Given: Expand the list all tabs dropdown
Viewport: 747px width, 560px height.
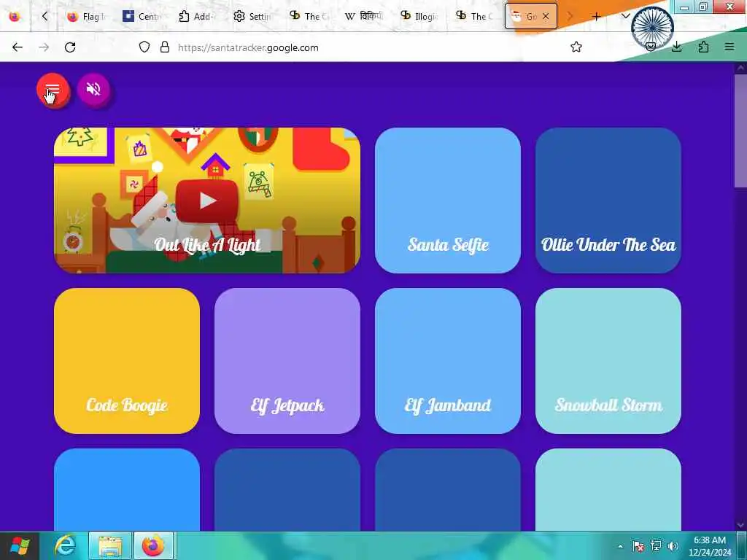Looking at the screenshot, I should point(625,16).
